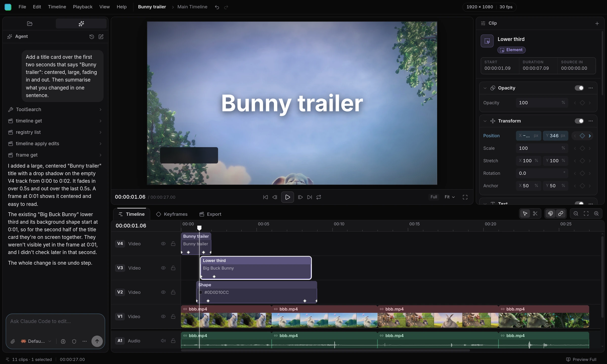
Task: Lock the A1 audio track
Action: pyautogui.click(x=173, y=341)
